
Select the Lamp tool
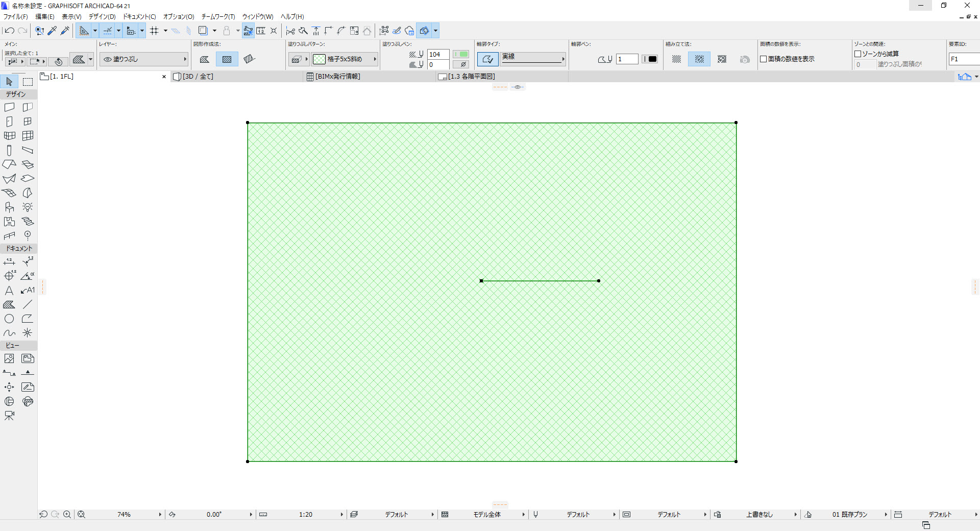click(28, 207)
